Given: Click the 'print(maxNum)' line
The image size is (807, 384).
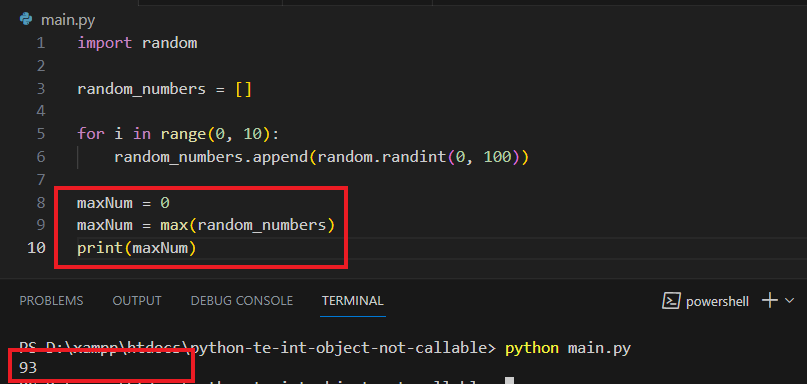Looking at the screenshot, I should pyautogui.click(x=137, y=248).
